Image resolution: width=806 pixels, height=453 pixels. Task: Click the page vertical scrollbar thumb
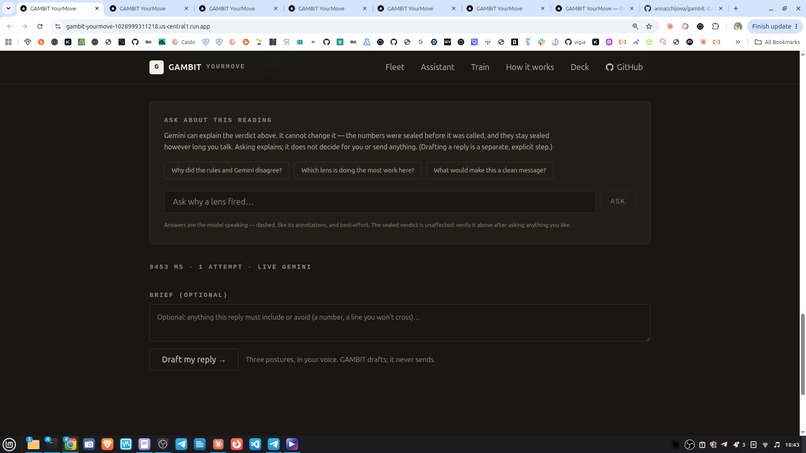(802, 354)
